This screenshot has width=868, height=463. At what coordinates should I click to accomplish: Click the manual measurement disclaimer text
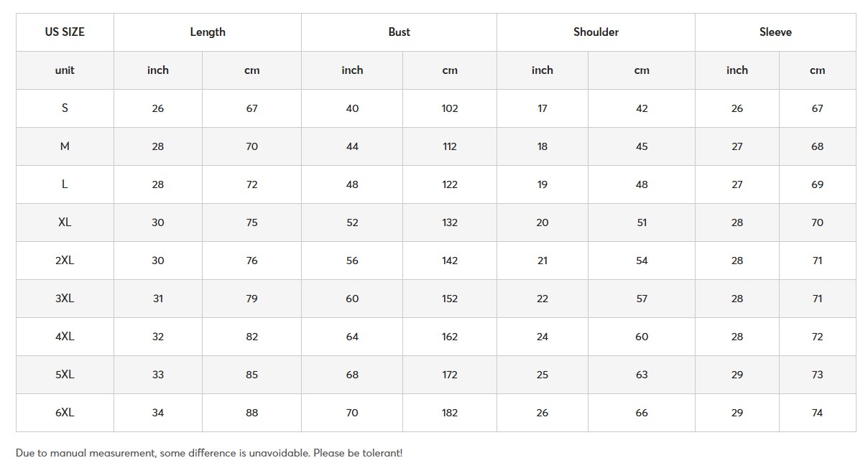[209, 453]
